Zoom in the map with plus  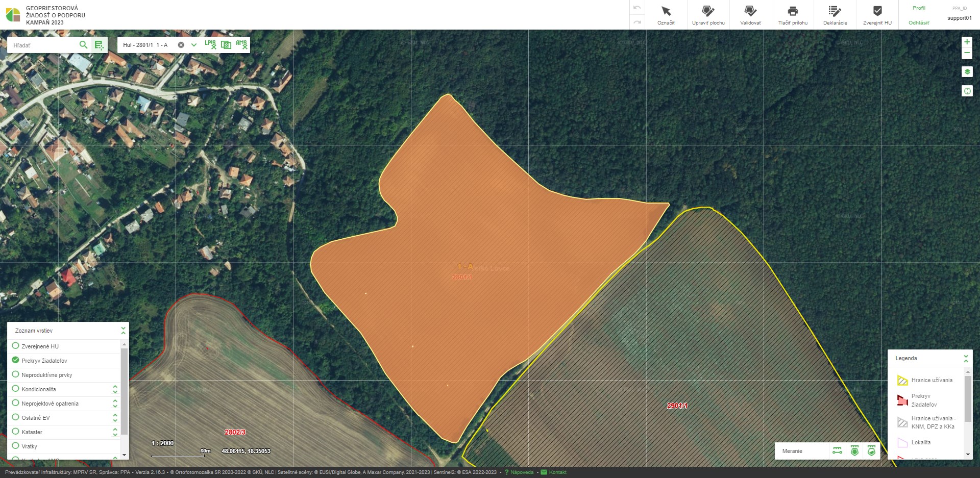[x=967, y=42]
